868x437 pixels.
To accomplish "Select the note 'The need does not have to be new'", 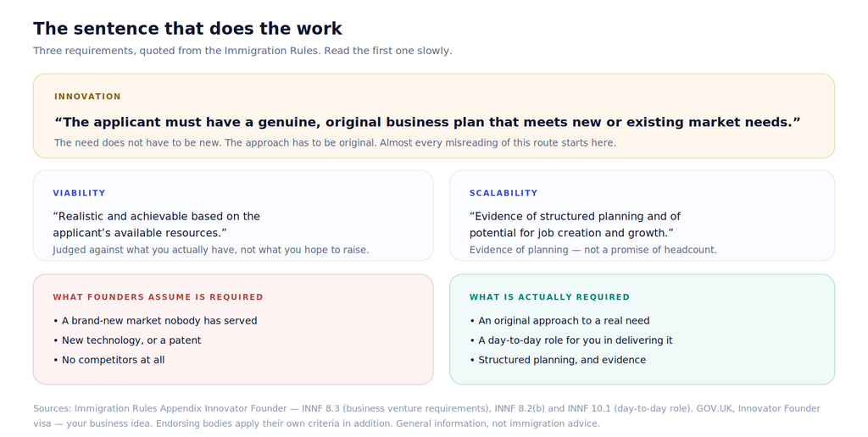I will pos(335,143).
